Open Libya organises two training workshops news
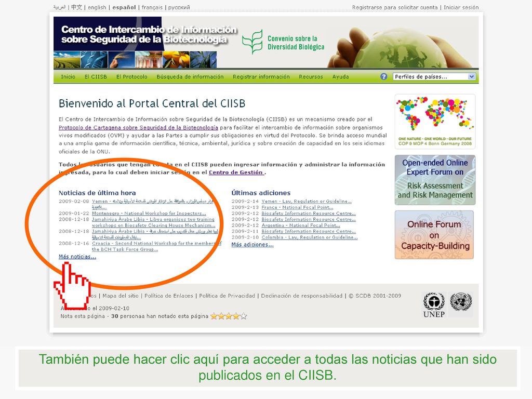532x399 pixels. coord(153,222)
